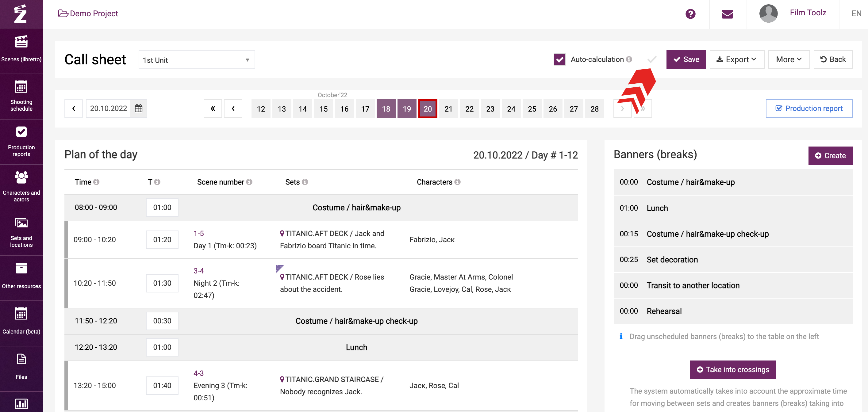Click the T column info icon
The height and width of the screenshot is (412, 868).
[157, 182]
